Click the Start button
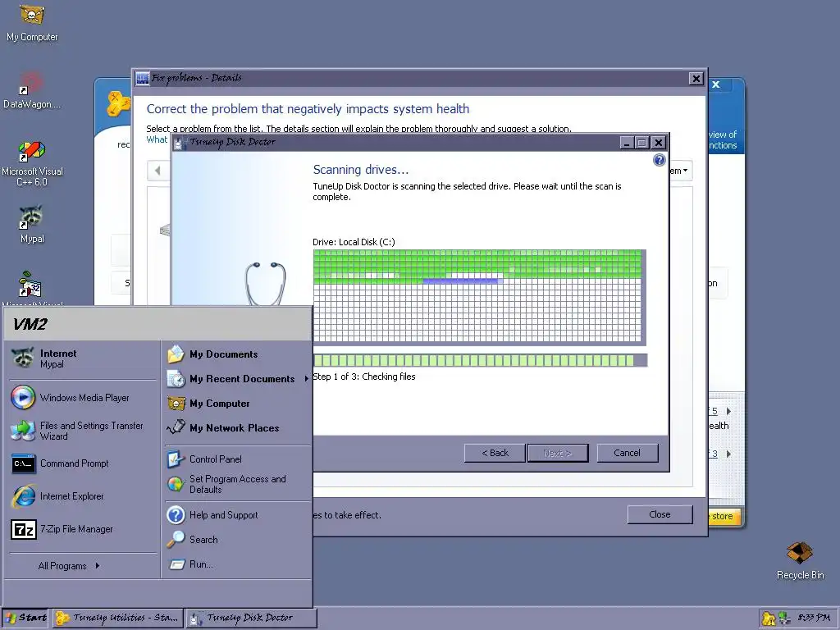The image size is (840, 630). click(25, 618)
